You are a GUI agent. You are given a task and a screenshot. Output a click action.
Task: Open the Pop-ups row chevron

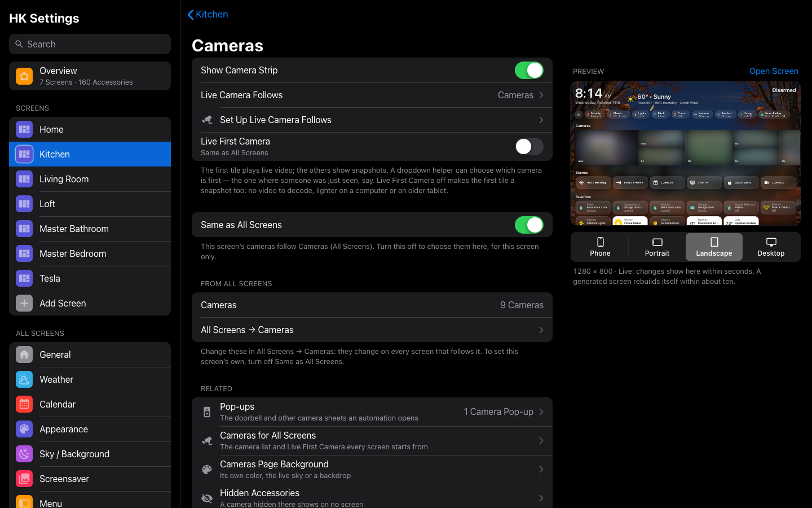(x=541, y=412)
